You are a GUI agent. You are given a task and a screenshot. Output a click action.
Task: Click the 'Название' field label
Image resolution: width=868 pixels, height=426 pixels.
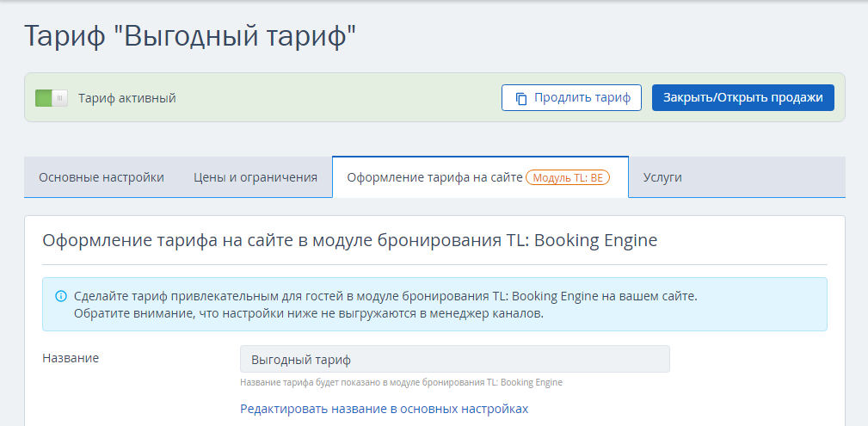click(x=71, y=358)
